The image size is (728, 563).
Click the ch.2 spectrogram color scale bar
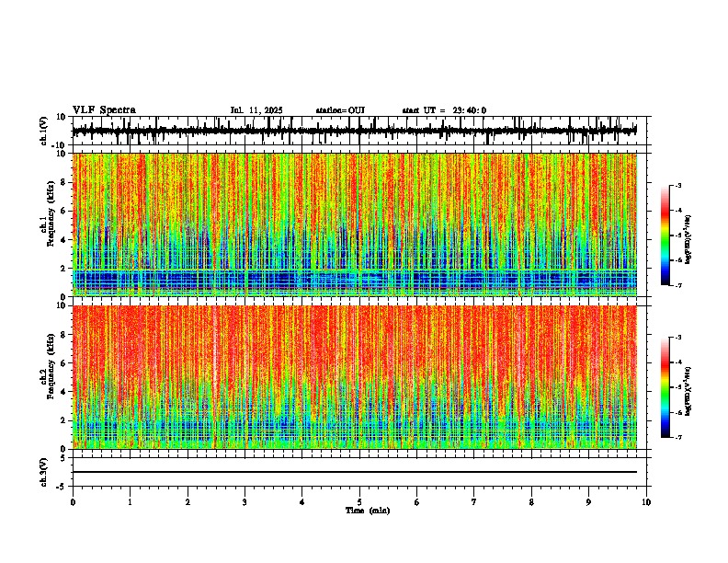click(665, 387)
